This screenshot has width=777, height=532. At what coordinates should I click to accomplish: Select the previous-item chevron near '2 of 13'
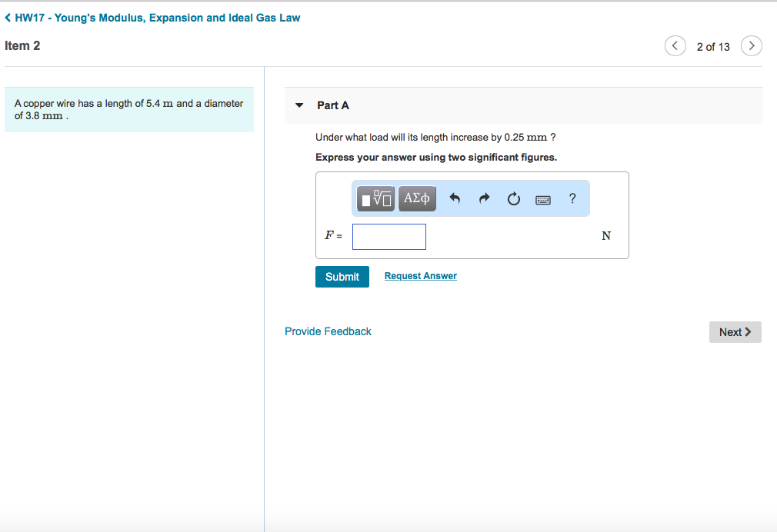[675, 45]
